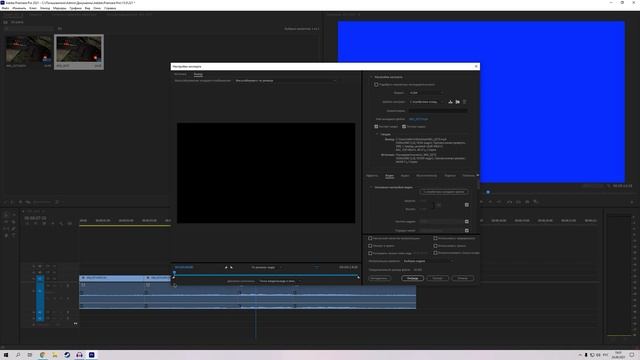Viewport: 640px width, 360px height.
Task: Open the Source Range dropdown
Action: click(280, 281)
